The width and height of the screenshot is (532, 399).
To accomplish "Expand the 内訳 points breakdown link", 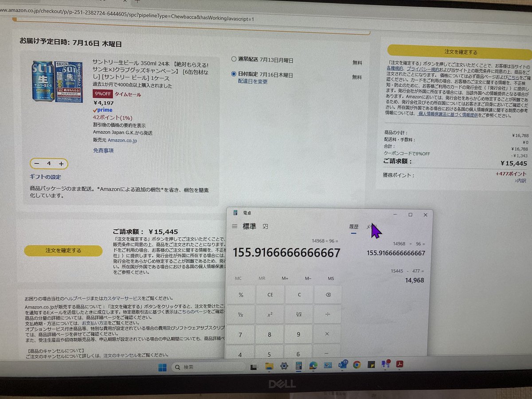I will (x=520, y=180).
